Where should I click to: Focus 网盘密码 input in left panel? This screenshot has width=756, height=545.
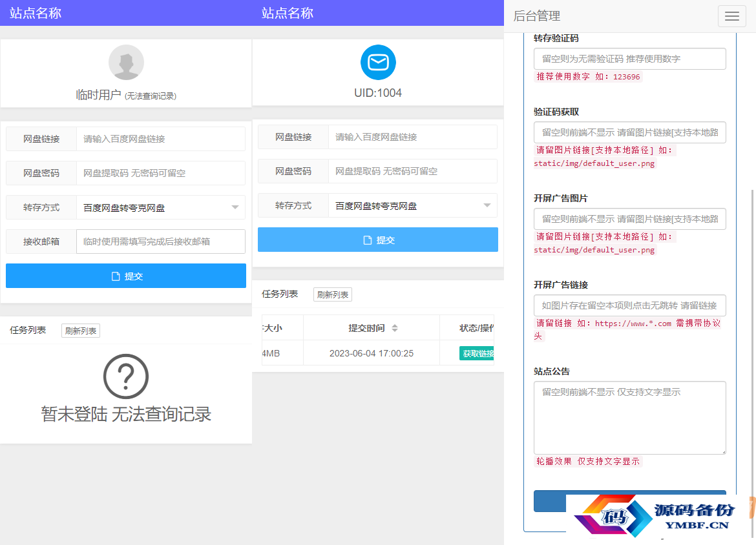click(161, 173)
